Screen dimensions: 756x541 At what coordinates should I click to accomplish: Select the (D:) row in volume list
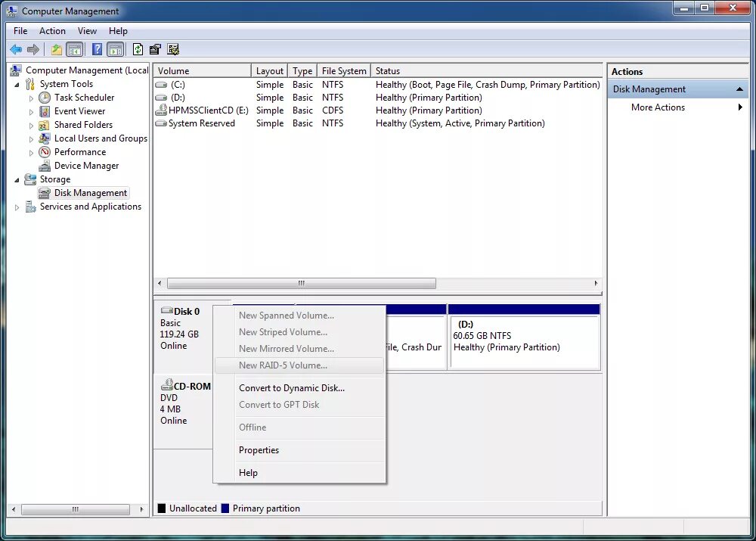tap(377, 98)
